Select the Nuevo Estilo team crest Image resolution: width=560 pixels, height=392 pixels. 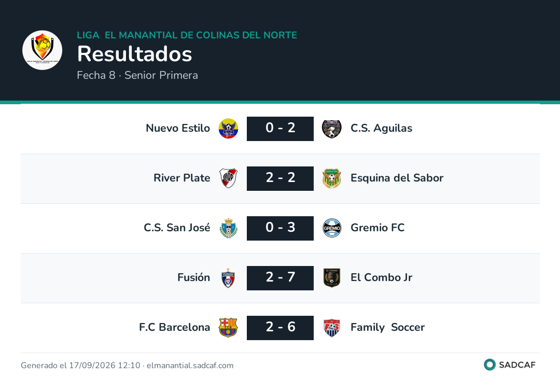[x=228, y=129]
